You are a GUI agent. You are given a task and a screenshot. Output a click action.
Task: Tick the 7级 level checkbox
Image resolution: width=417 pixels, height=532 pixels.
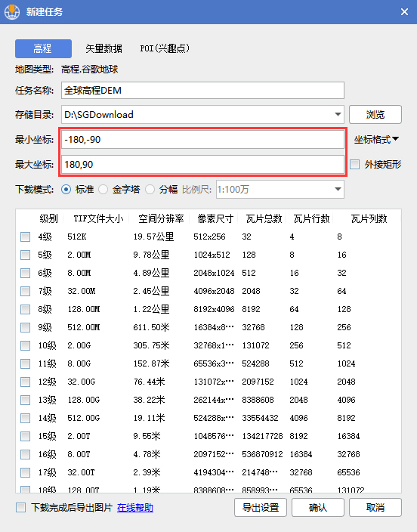click(25, 291)
